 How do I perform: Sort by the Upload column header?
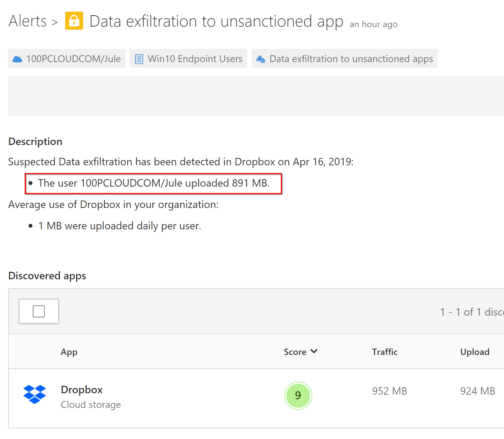475,352
